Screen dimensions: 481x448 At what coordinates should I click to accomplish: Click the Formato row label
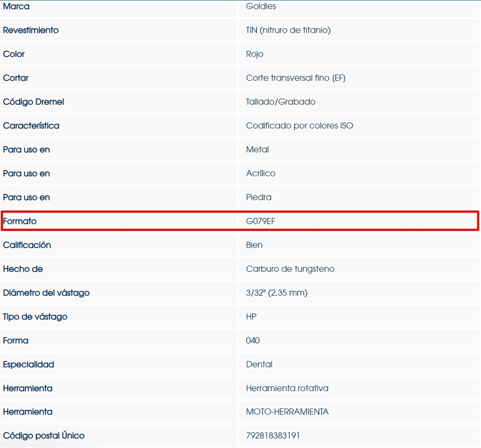click(20, 221)
